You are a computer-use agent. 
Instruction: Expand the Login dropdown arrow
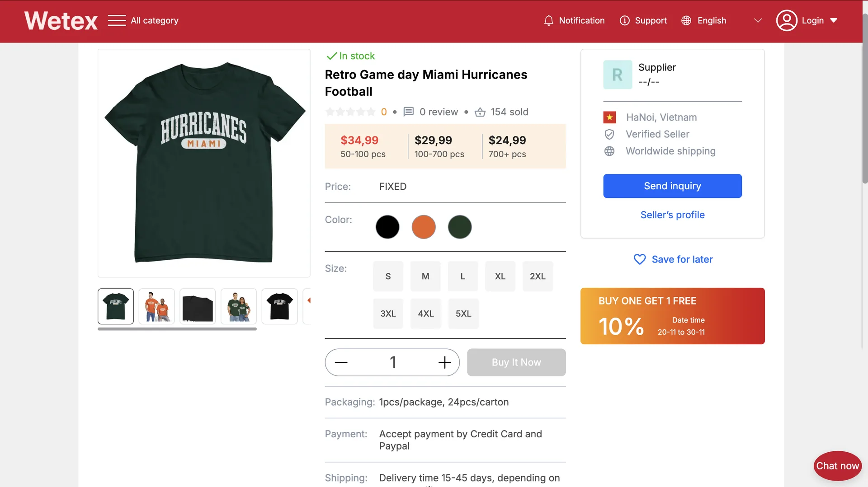834,21
